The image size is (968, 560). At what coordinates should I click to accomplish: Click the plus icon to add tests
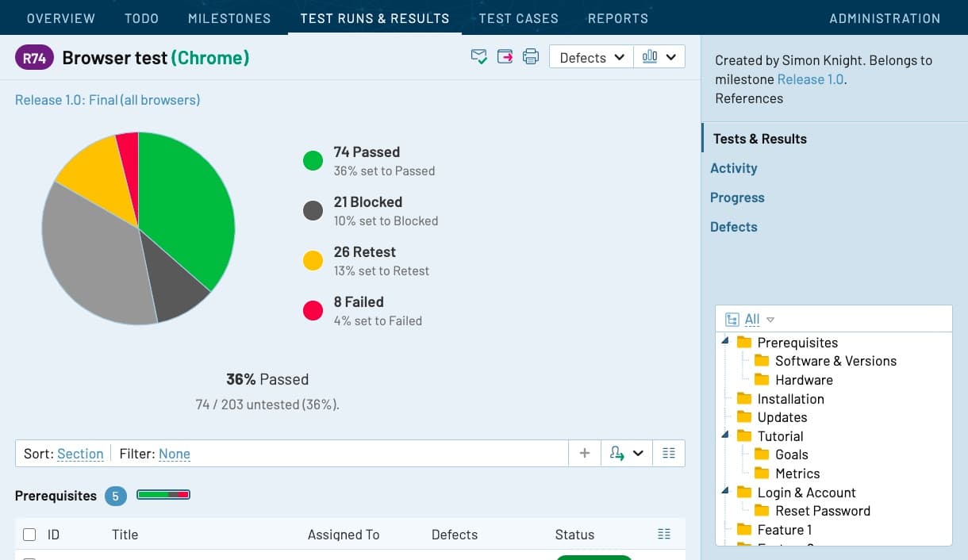click(585, 454)
